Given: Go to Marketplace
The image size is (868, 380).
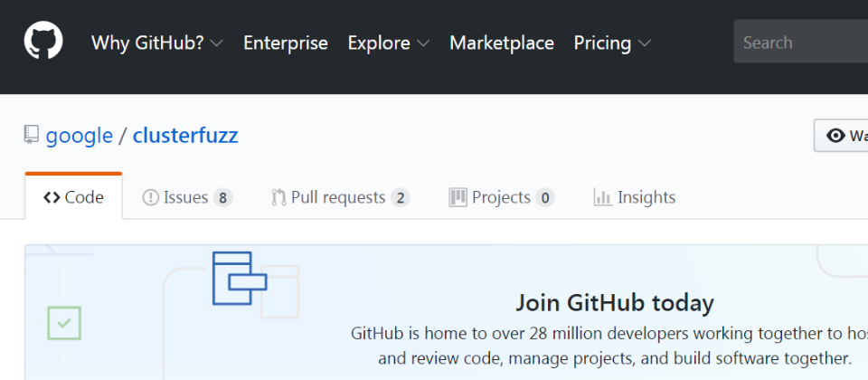Looking at the screenshot, I should tap(502, 43).
